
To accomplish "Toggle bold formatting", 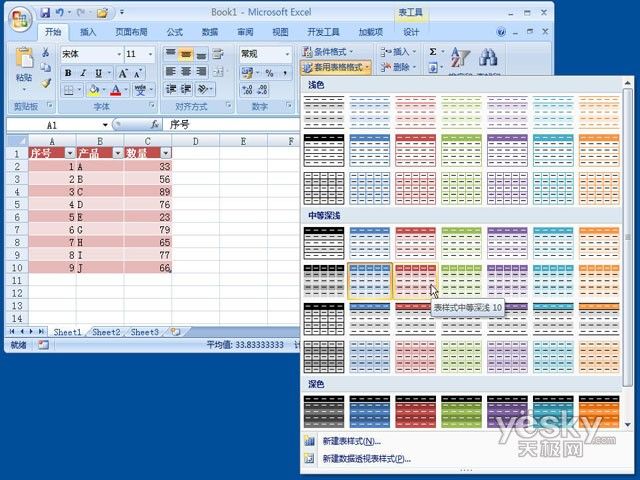I will (x=68, y=73).
